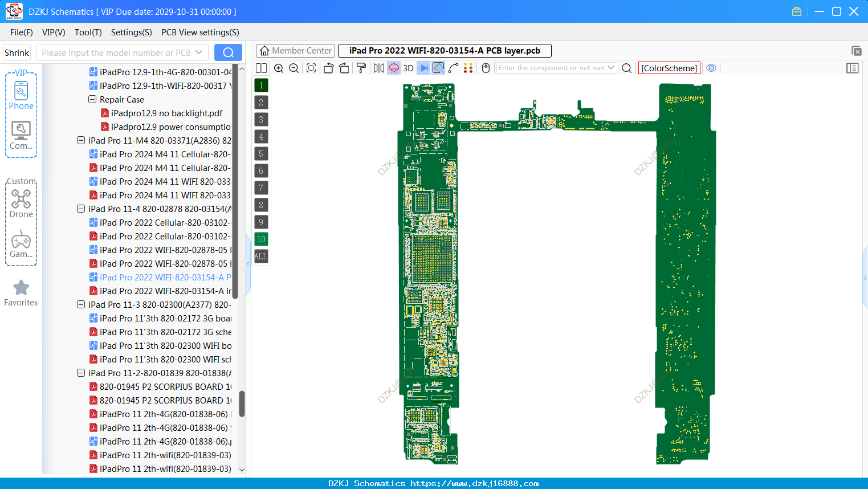This screenshot has width=868, height=489.
Task: Open the colored dots pad tool
Action: point(468,68)
